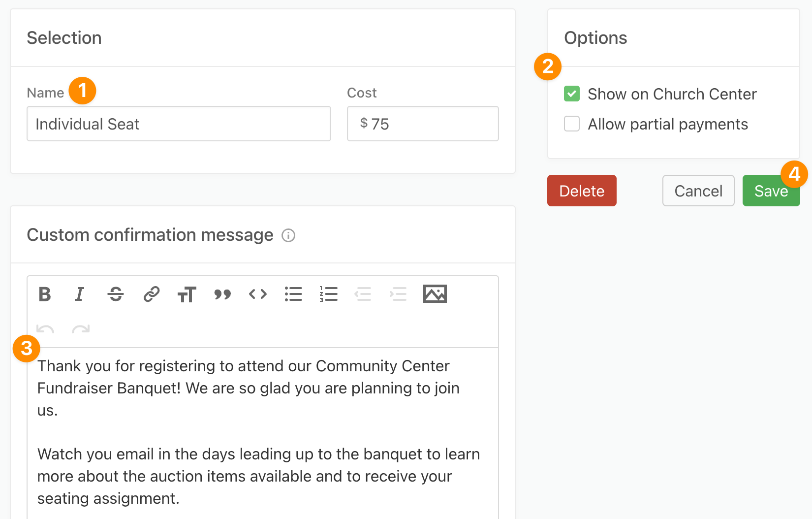
Task: Enable Allow partial payments checkbox
Action: (572, 124)
